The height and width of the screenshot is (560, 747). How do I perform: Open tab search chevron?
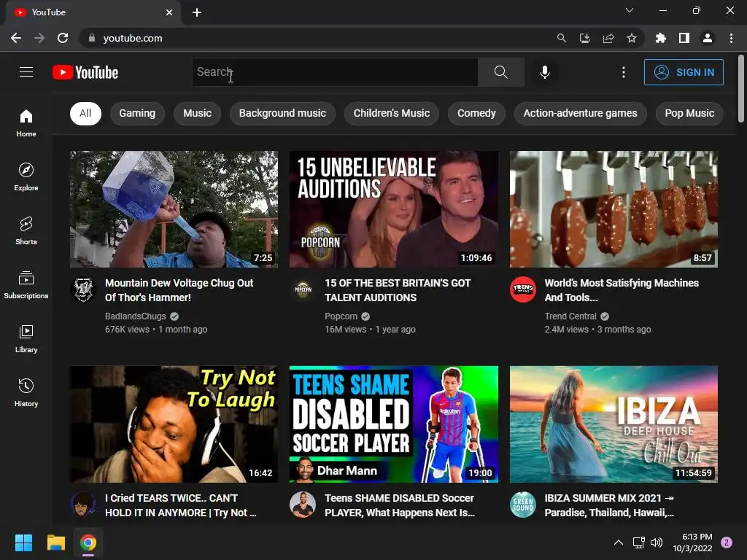(x=630, y=10)
